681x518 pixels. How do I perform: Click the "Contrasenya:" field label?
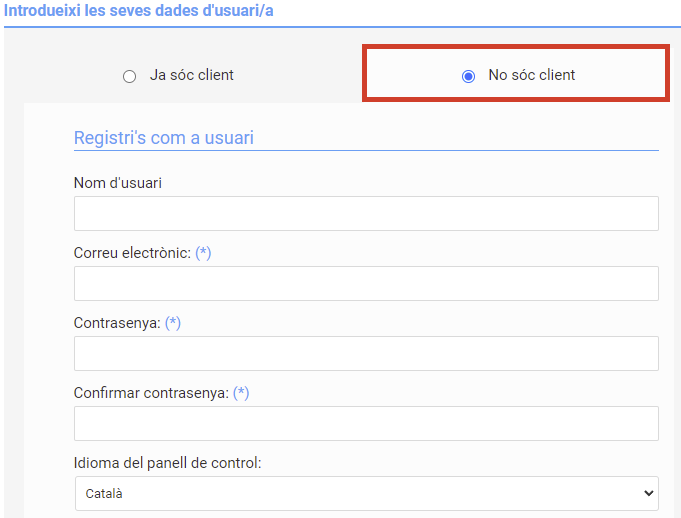click(x=117, y=323)
